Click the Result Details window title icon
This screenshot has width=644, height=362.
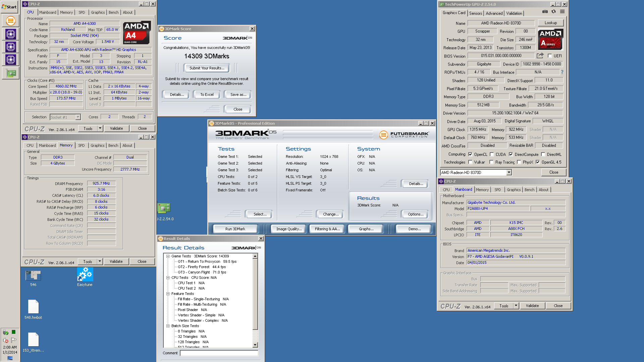pyautogui.click(x=161, y=239)
